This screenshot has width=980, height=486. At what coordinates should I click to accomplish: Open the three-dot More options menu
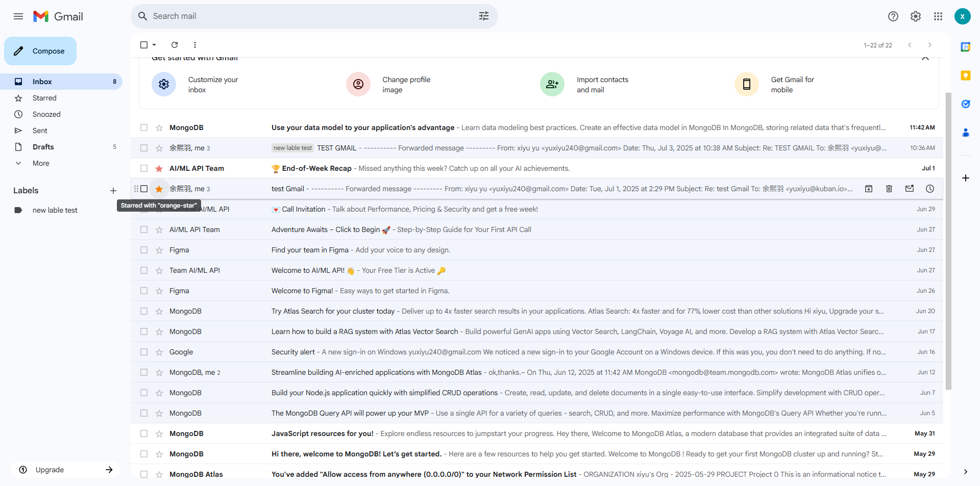click(x=195, y=45)
